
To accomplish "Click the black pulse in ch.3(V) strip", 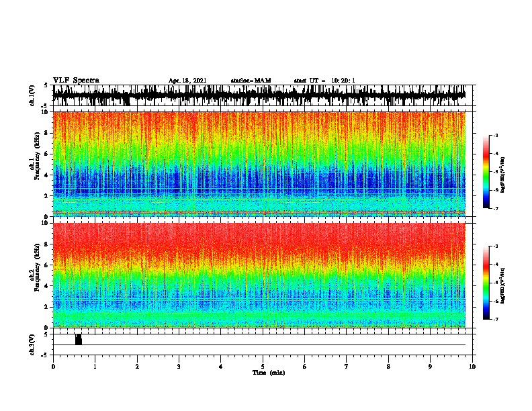I will coord(79,339).
